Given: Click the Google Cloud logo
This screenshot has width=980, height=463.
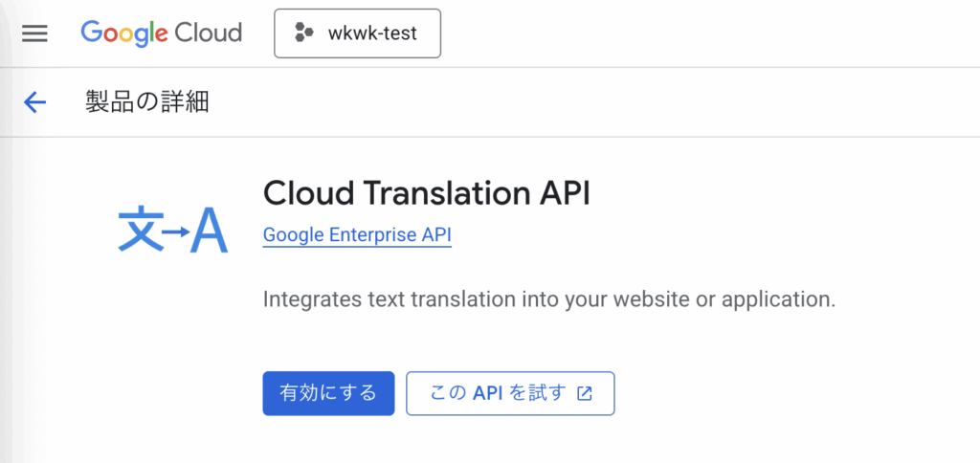Looking at the screenshot, I should (x=161, y=33).
